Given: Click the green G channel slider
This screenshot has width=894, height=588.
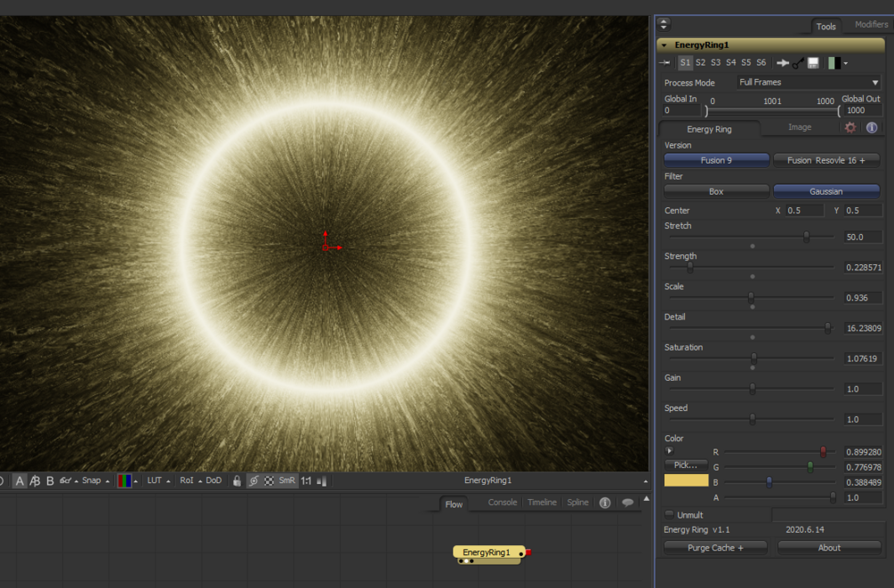Looking at the screenshot, I should coord(810,467).
